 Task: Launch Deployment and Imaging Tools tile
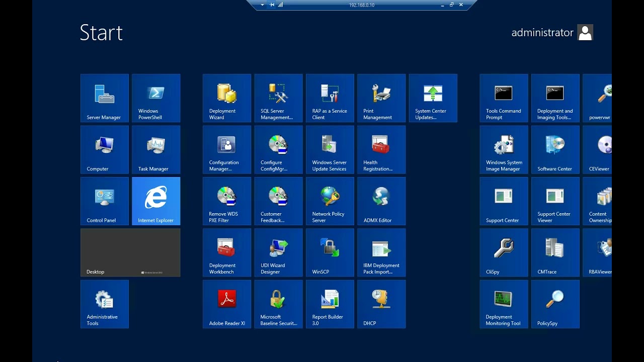555,98
